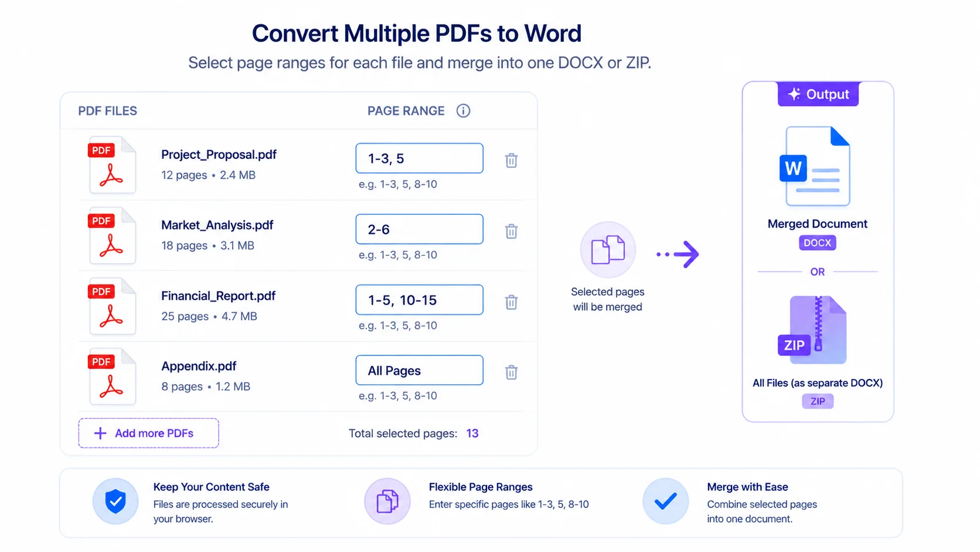Screen dimensions: 980x552
Task: Click the purple arrow toward Output
Action: click(x=678, y=255)
